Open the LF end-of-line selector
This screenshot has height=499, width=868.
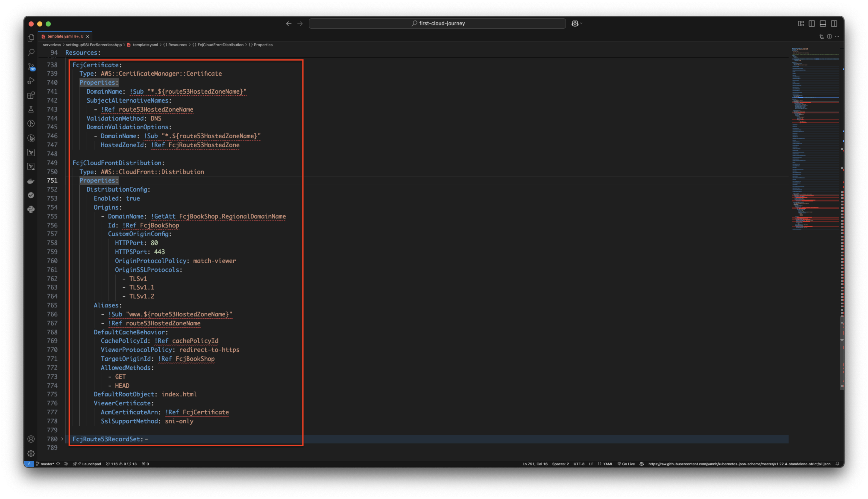[591, 464]
